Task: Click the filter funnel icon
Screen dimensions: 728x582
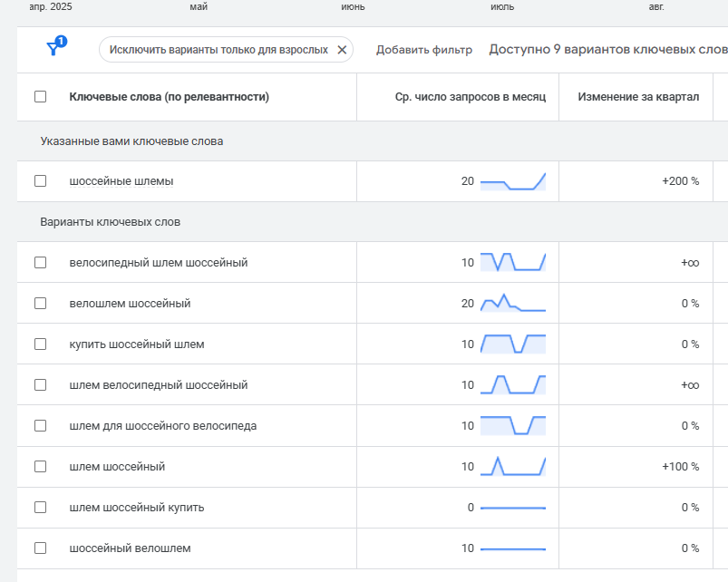Action: tap(54, 49)
